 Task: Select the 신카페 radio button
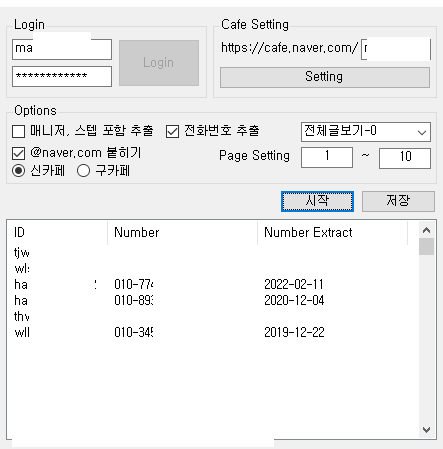pyautogui.click(x=18, y=171)
